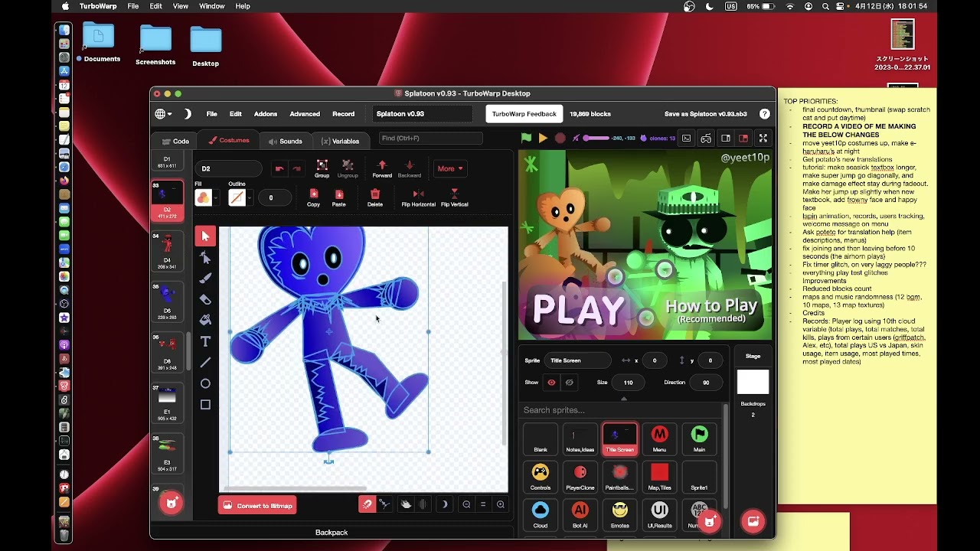This screenshot has height=551, width=980.
Task: Click the Fill color swatch
Action: (203, 198)
